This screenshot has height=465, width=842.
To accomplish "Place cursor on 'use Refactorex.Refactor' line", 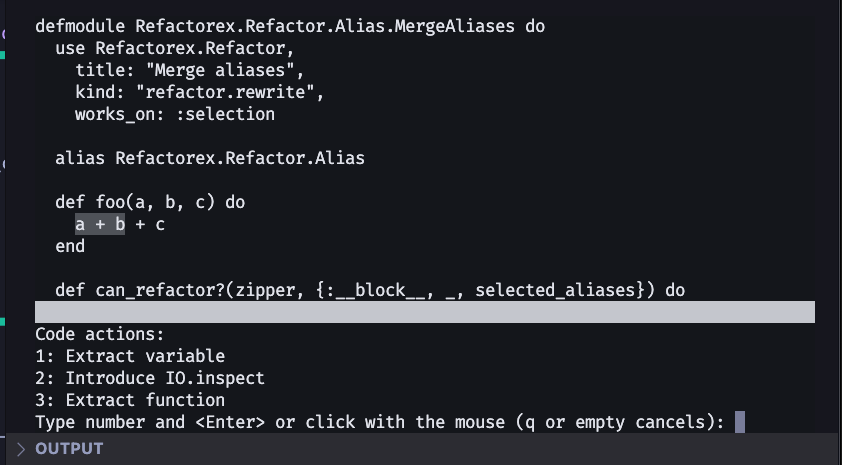I will click(175, 48).
